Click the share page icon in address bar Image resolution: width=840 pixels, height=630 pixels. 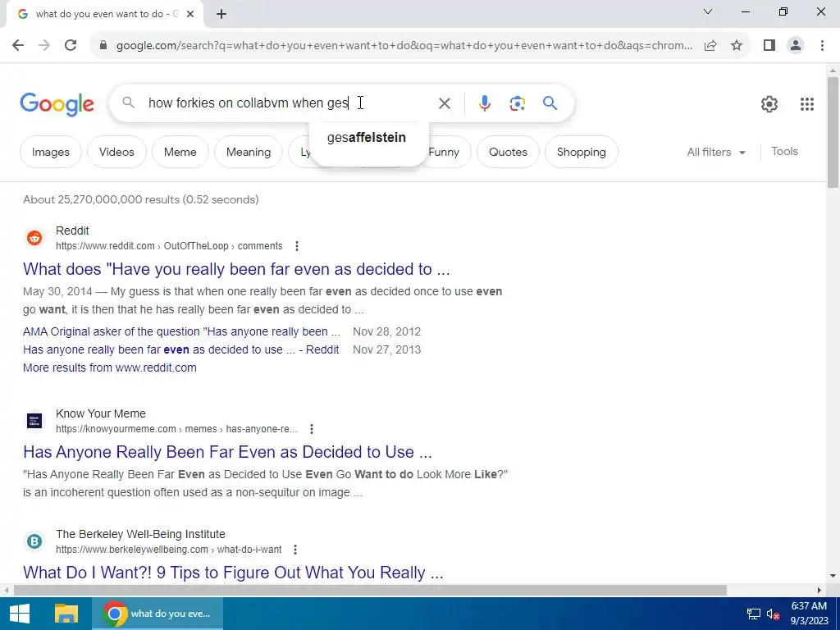(x=710, y=46)
